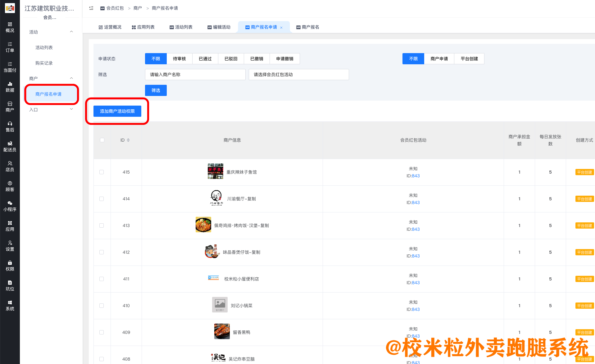Click the 顾客 sidebar icon
Image resolution: width=595 pixels, height=364 pixels.
pos(10,186)
